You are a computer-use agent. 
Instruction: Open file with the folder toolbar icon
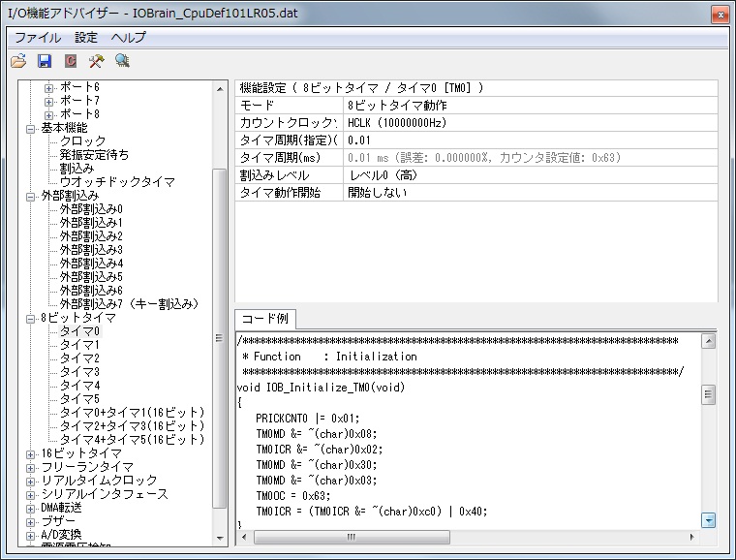(18, 60)
